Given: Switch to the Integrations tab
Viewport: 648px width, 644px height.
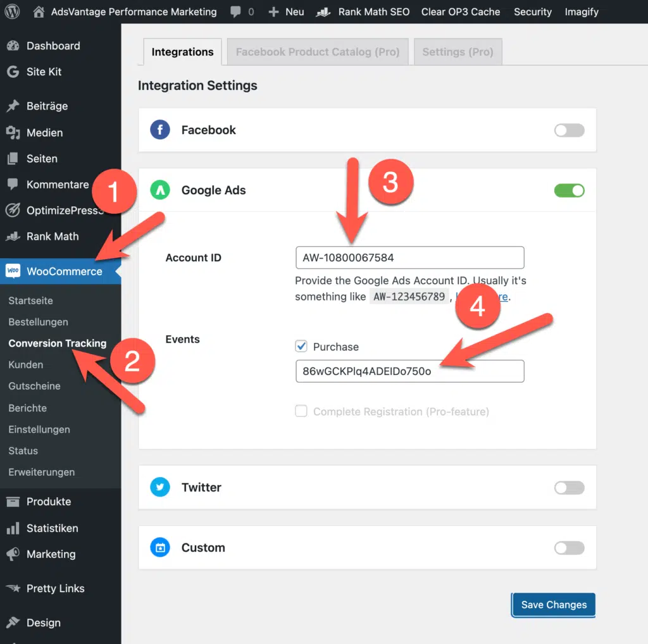Looking at the screenshot, I should pyautogui.click(x=182, y=52).
